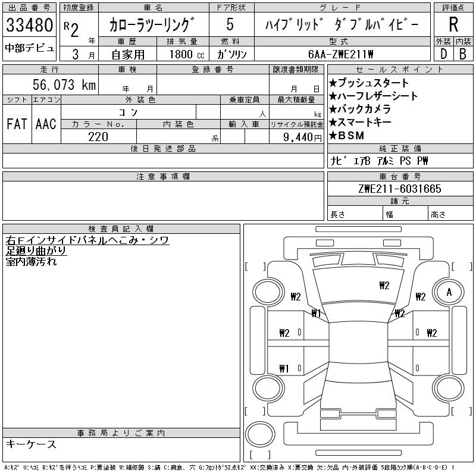Select the 純正装備 header label
This screenshot has height=476, width=476.
click(x=400, y=148)
